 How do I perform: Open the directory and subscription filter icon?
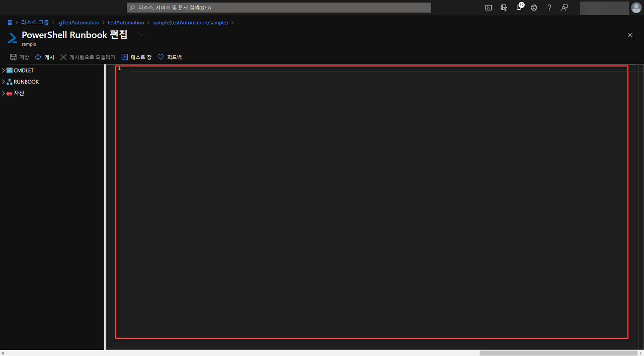click(x=504, y=8)
